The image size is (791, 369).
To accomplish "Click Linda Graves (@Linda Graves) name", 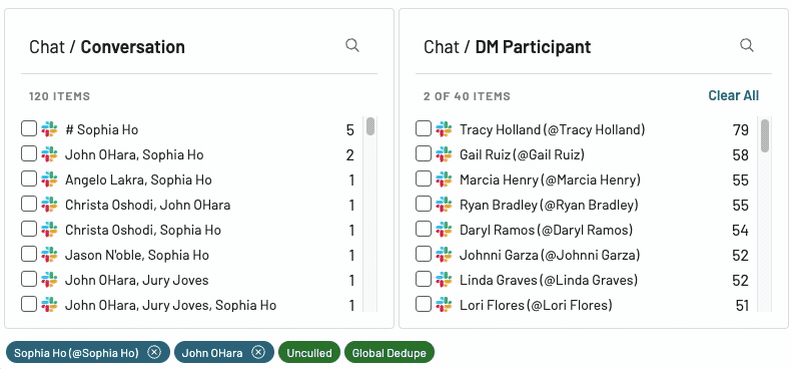I will pos(548,280).
